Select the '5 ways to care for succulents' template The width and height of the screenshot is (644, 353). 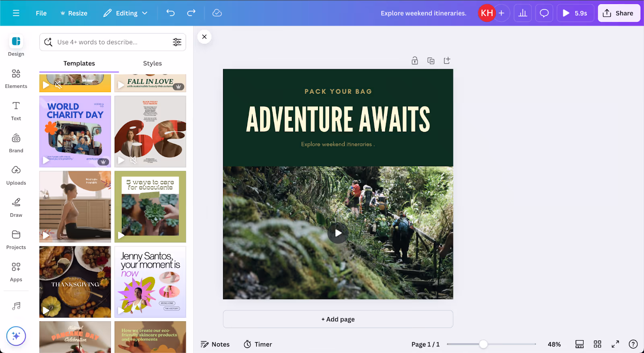point(150,206)
